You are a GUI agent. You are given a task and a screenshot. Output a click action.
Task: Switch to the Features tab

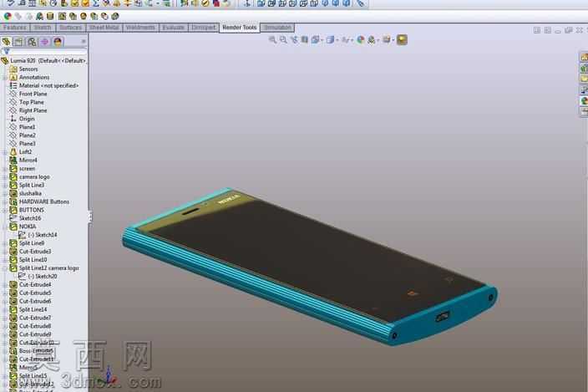pyautogui.click(x=15, y=28)
